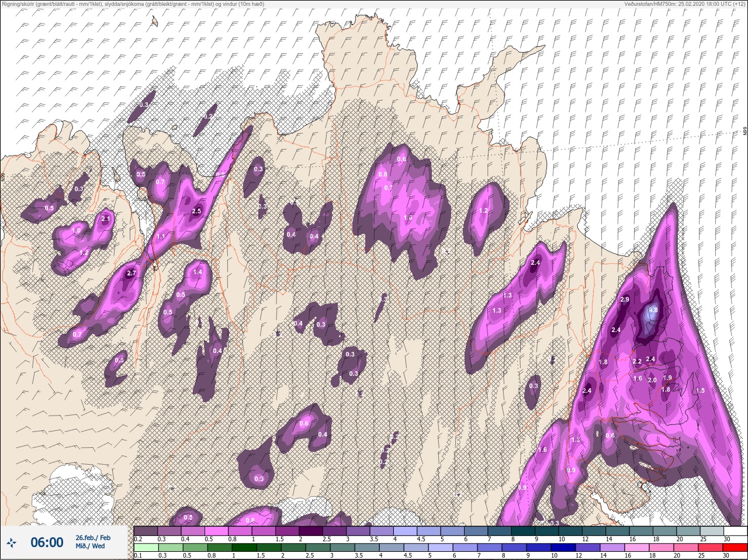This screenshot has width=748, height=560.
Task: Click the N99 label on the left map edge
Action: pos(3,176)
